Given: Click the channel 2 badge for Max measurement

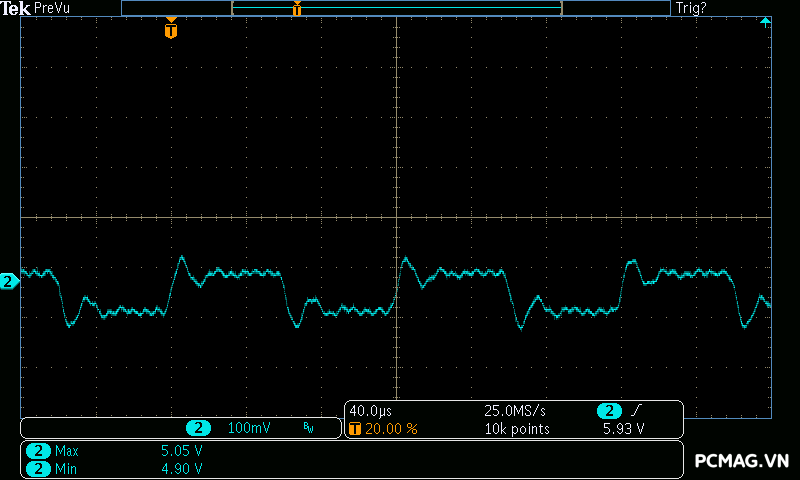Looking at the screenshot, I should pyautogui.click(x=38, y=451).
